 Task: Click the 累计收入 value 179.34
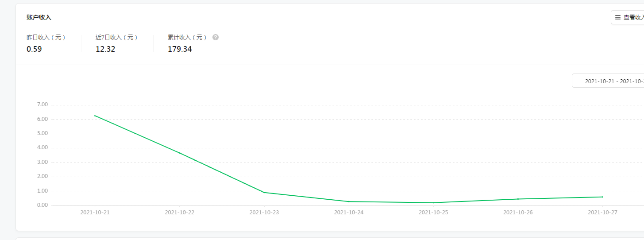(180, 49)
